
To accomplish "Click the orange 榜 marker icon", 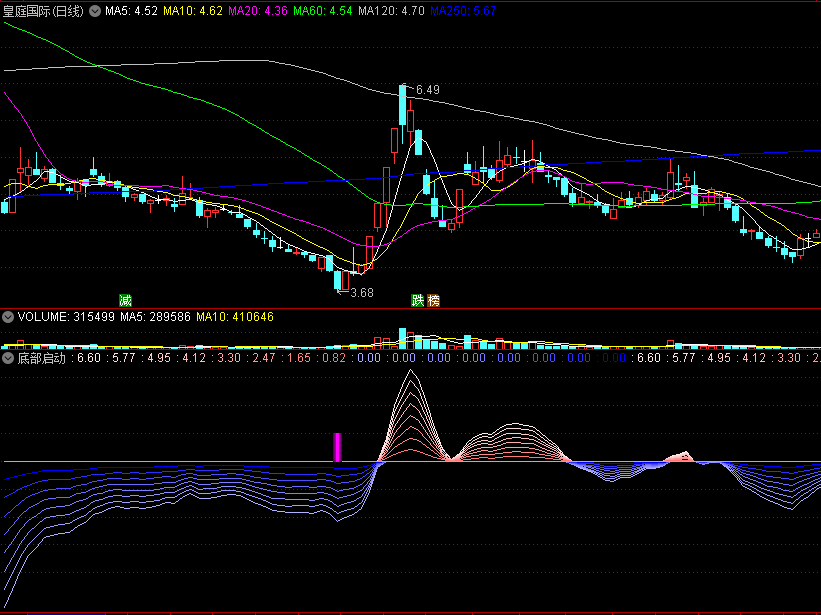I will point(434,300).
